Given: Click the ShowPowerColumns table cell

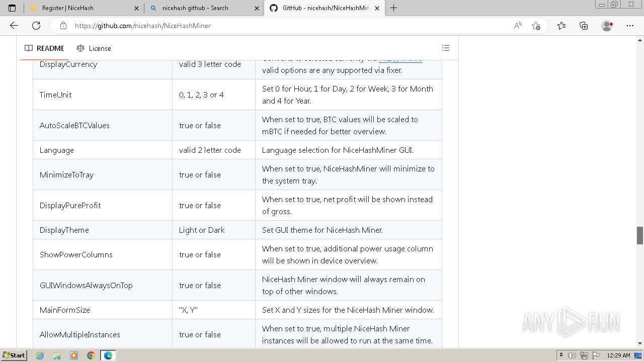Looking at the screenshot, I should tap(103, 254).
